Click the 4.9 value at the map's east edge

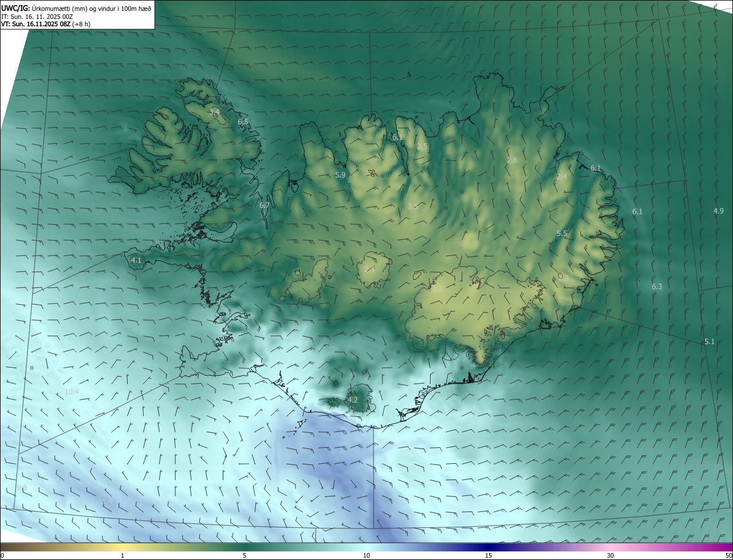718,211
